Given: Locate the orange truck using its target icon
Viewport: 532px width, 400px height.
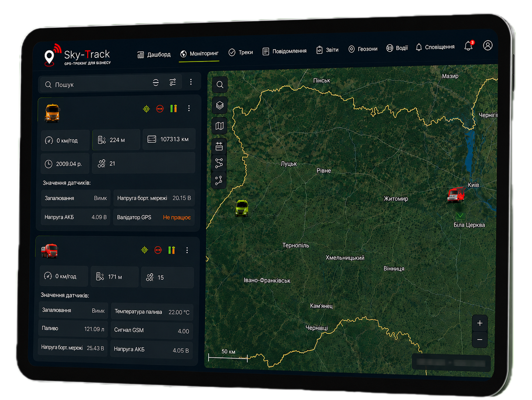Looking at the screenshot, I should [x=146, y=109].
